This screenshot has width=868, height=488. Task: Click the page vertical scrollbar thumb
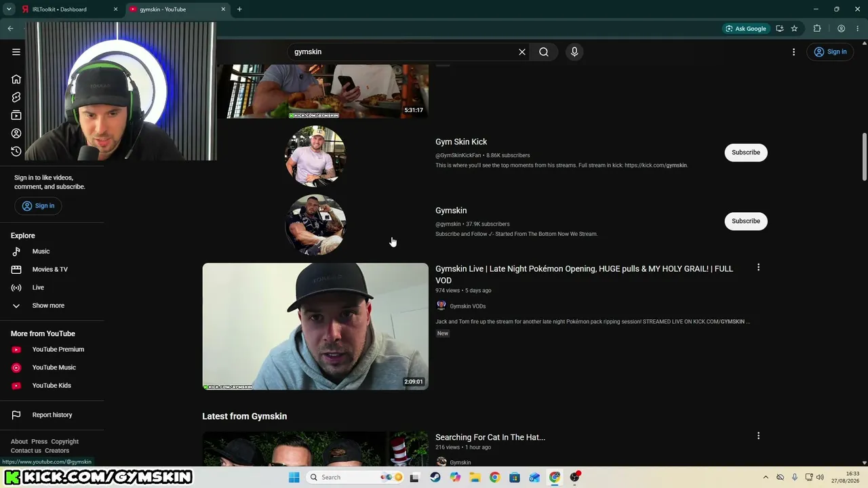864,157
